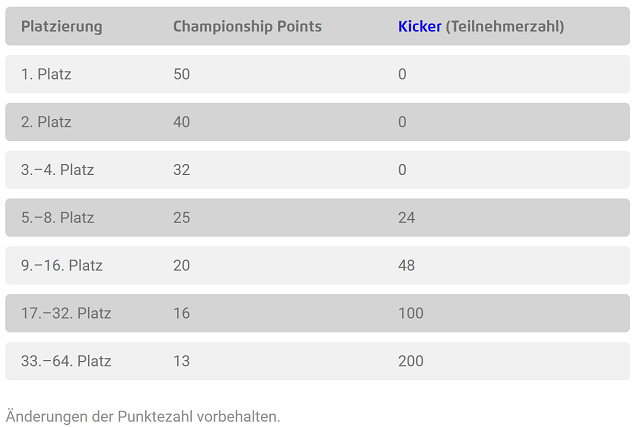The width and height of the screenshot is (640, 427).
Task: Select the 17.–32. Platz row label
Action: tap(66, 313)
